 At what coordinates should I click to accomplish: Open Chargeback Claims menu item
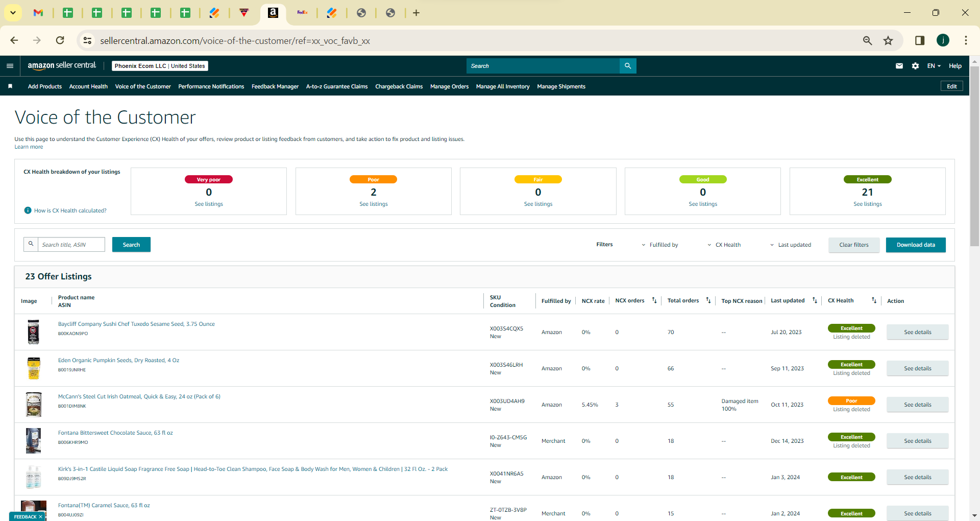coord(399,86)
